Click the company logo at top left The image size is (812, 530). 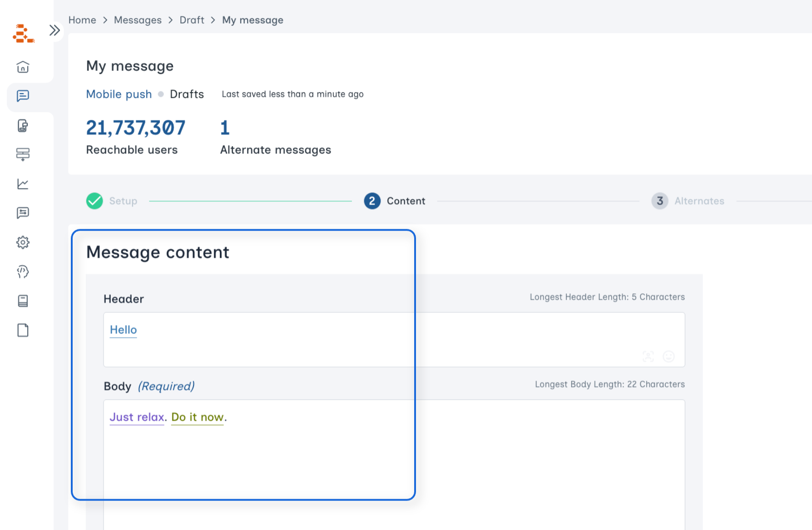click(25, 34)
